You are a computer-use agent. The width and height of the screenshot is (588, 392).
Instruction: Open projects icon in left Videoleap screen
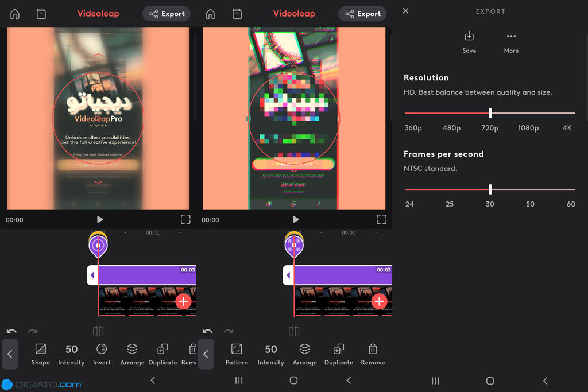coord(41,14)
